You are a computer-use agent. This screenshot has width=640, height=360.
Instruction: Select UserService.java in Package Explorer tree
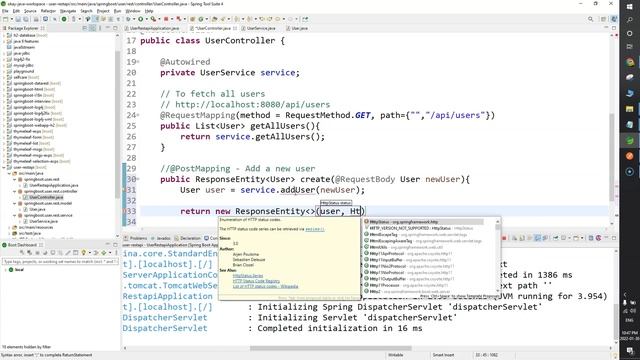point(43,221)
